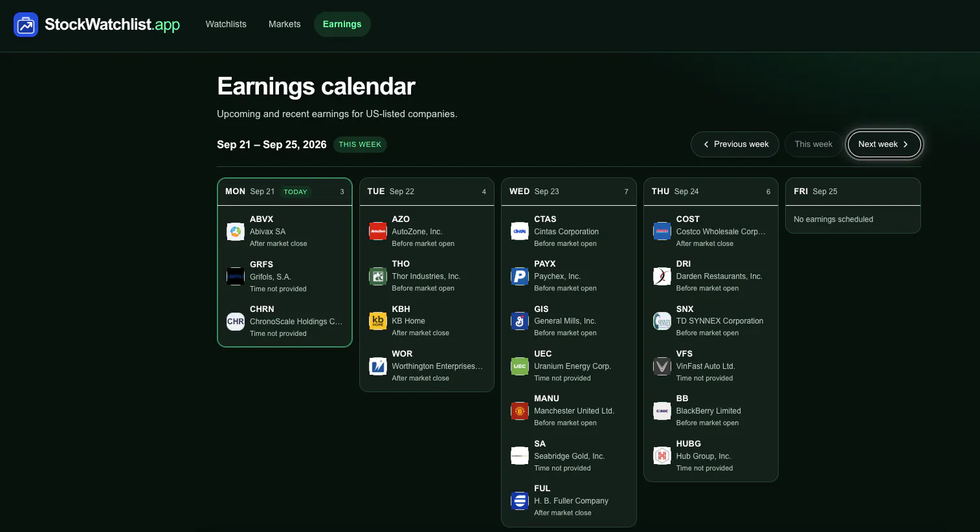
Task: Click the StockWatchlist.app logo icon
Action: [x=26, y=25]
